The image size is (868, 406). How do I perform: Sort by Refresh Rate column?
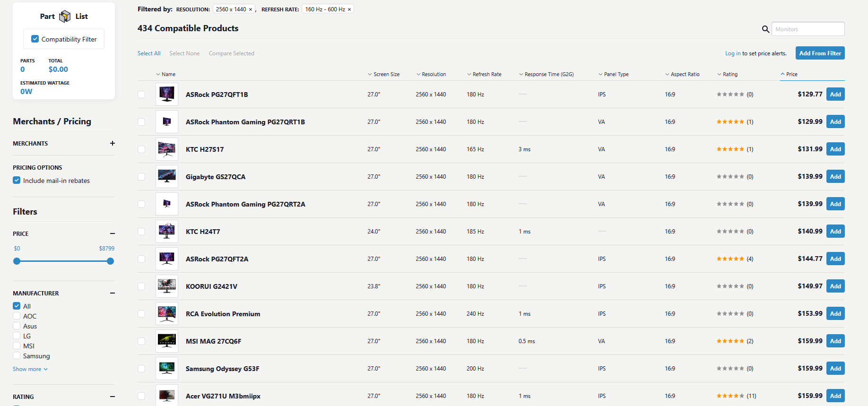pos(484,74)
